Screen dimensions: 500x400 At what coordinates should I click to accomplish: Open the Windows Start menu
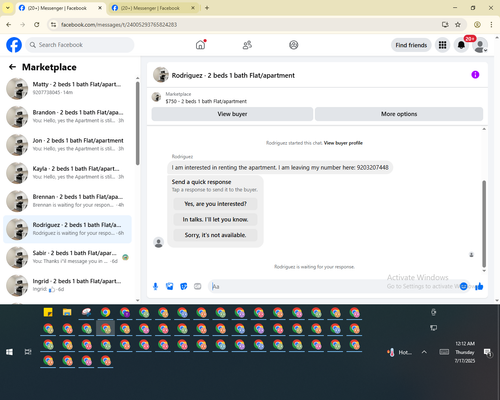tap(9, 352)
